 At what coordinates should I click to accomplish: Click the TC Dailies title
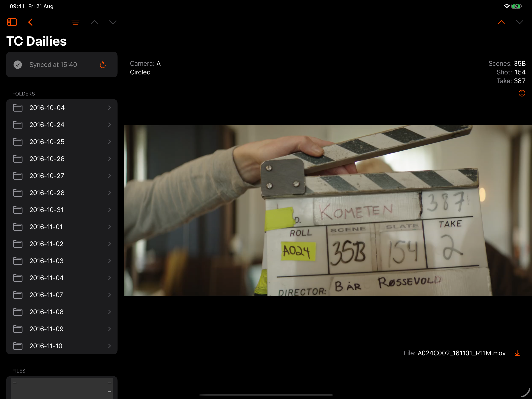click(36, 41)
